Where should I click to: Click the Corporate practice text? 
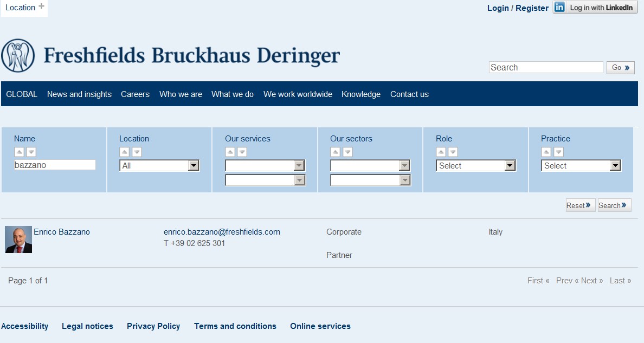pyautogui.click(x=344, y=232)
